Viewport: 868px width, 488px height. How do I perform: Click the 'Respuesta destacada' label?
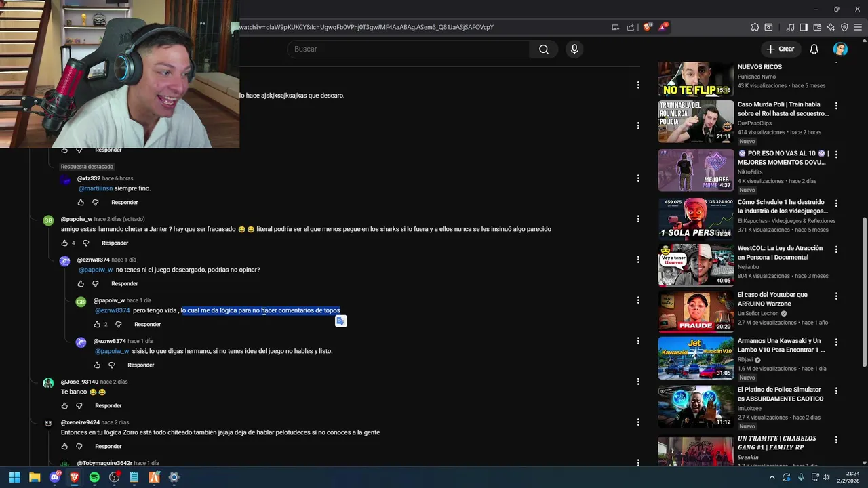(87, 167)
